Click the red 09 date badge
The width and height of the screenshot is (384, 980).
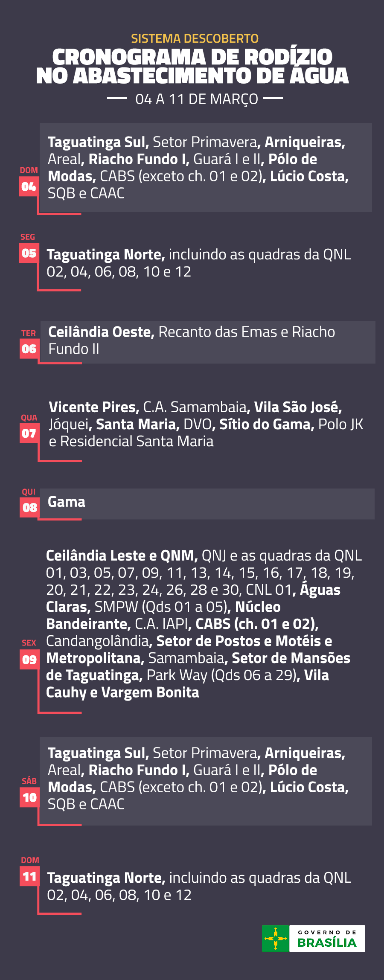[x=29, y=660]
